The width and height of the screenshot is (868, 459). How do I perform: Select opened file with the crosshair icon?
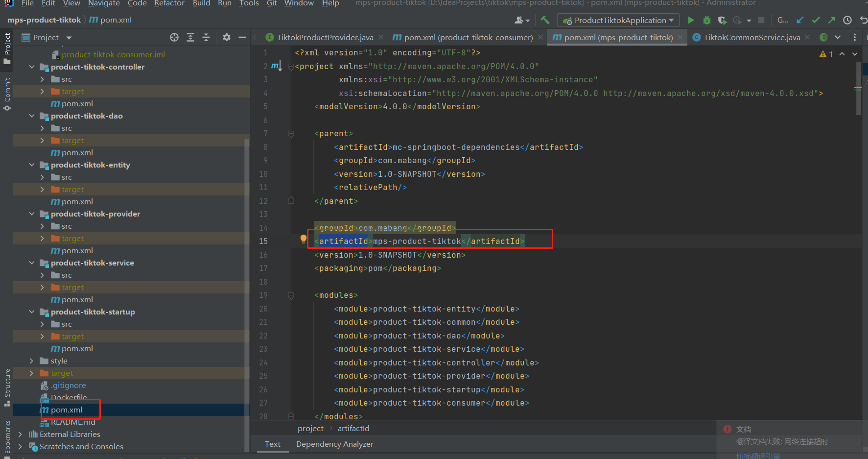tap(174, 37)
